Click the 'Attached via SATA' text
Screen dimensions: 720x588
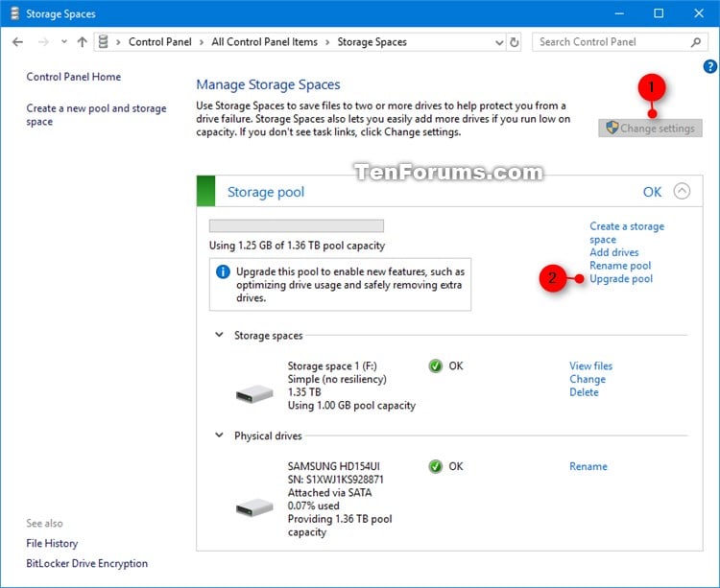coord(329,493)
